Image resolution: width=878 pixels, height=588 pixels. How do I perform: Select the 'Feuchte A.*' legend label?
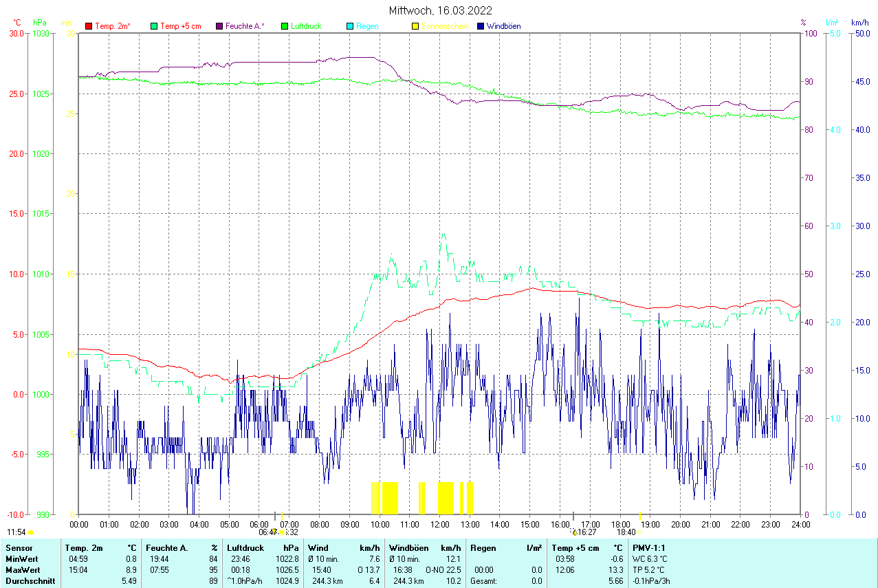coord(245,26)
